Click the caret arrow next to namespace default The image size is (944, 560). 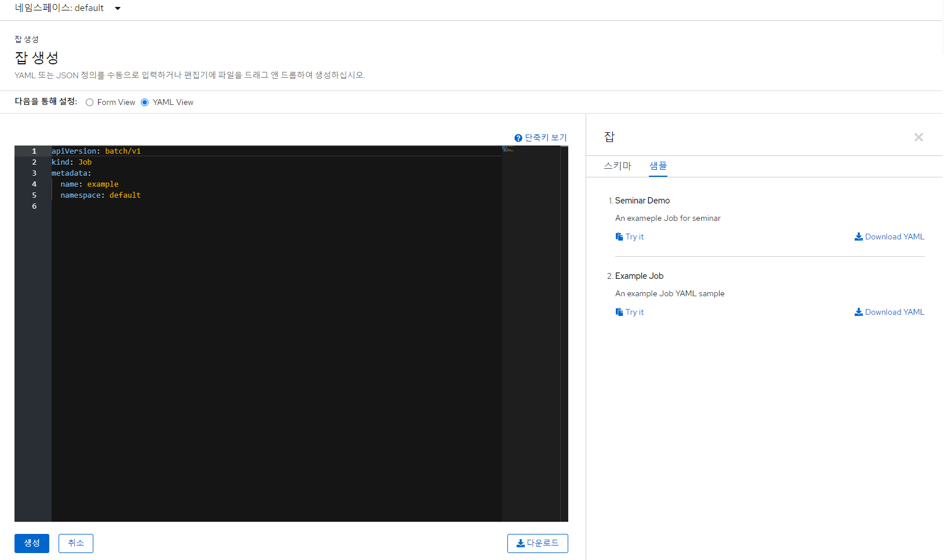(x=118, y=9)
